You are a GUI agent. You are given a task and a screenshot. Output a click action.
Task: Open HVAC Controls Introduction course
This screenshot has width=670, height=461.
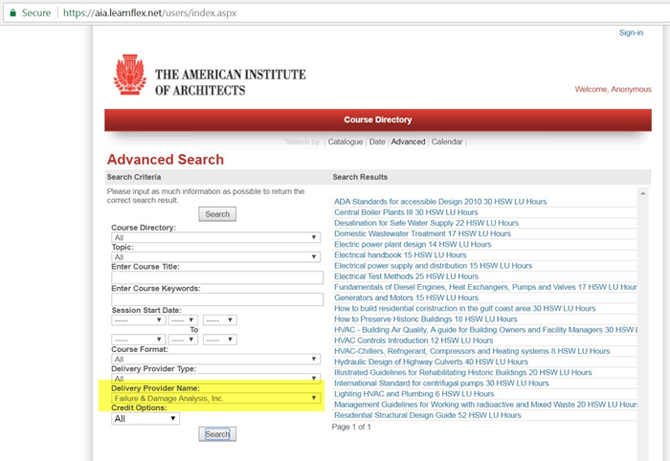413,341
